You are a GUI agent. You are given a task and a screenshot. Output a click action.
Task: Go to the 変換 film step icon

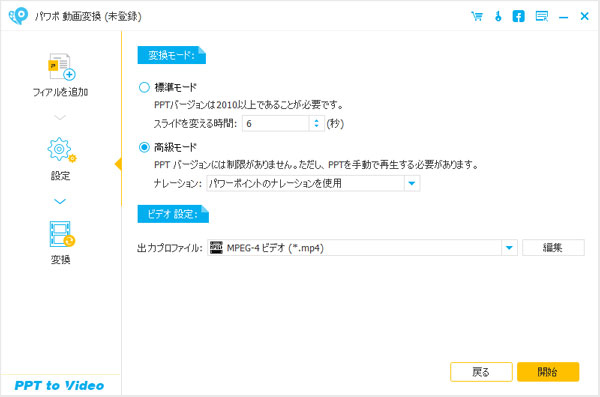62,234
